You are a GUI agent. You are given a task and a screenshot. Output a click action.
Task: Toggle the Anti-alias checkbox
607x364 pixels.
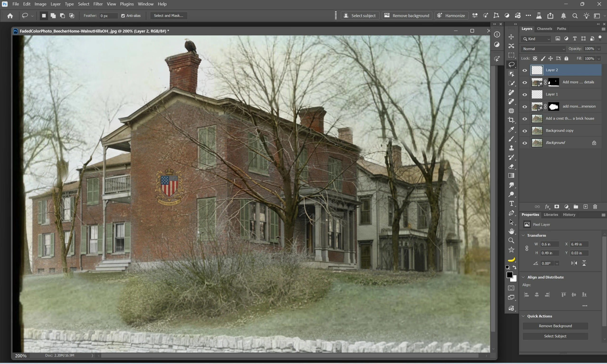tap(123, 16)
